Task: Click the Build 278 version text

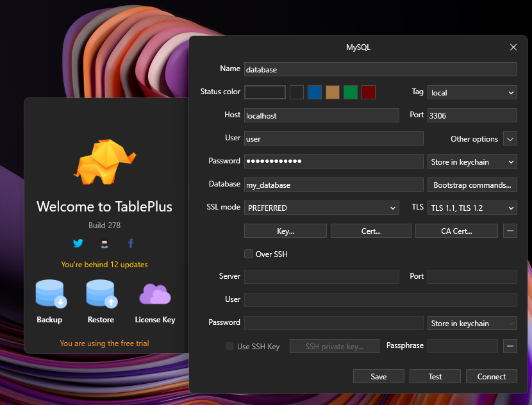Action: (104, 225)
